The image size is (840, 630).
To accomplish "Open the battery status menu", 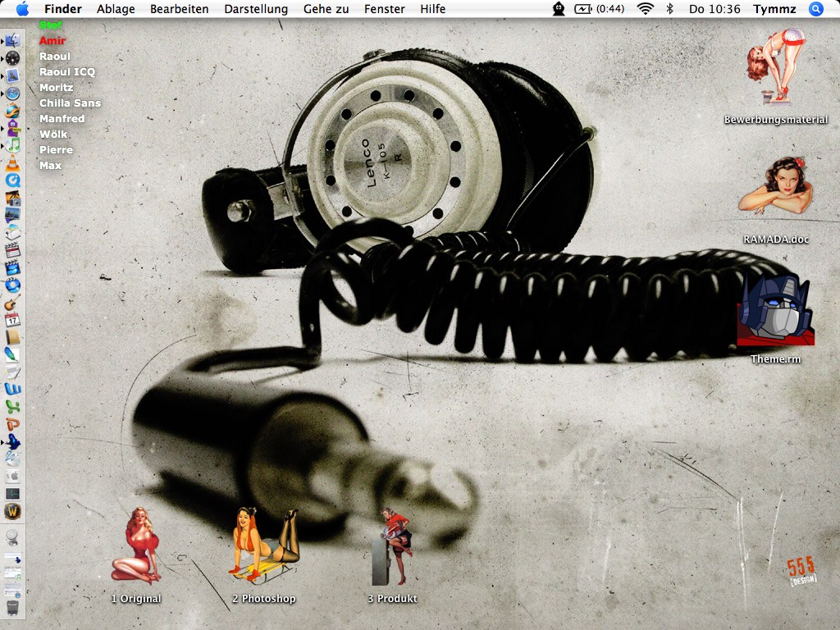I will (x=600, y=8).
